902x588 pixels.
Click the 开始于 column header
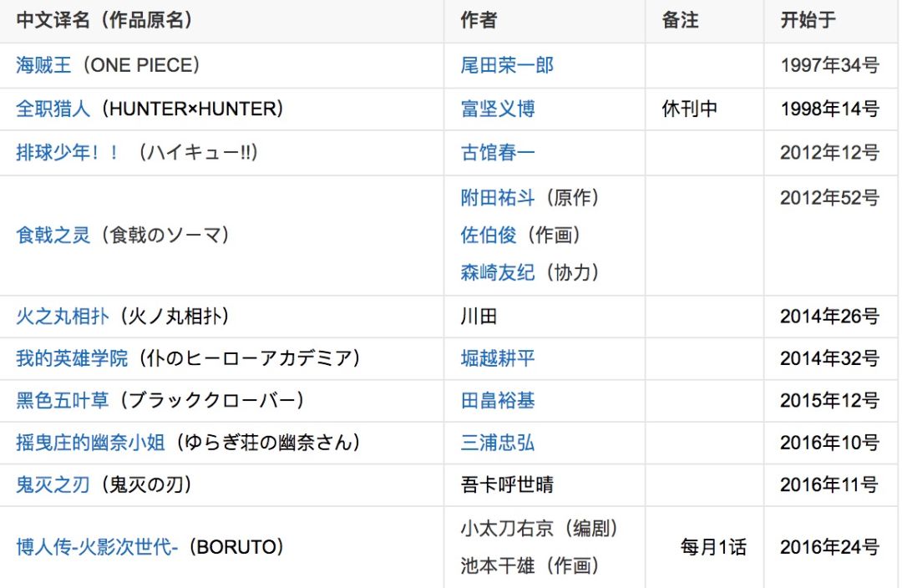coord(808,20)
